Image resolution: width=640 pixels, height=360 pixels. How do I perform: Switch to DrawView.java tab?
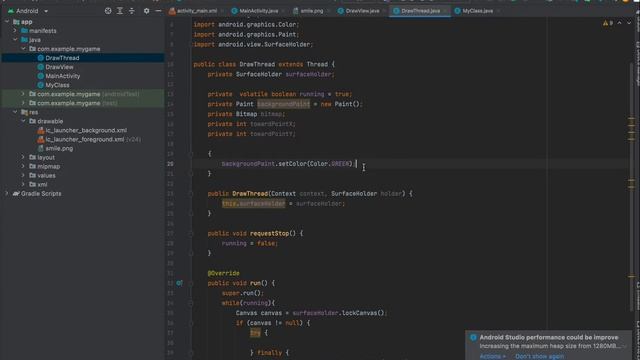(362, 11)
